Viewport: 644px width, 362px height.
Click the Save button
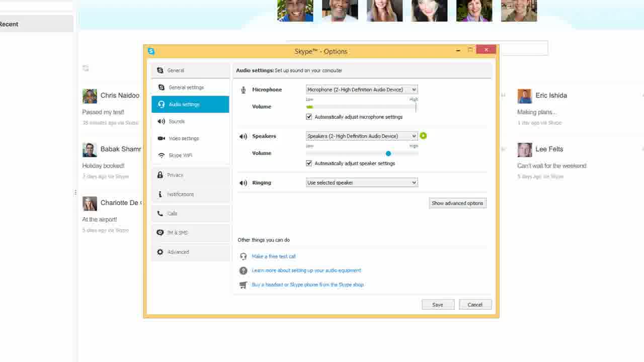click(x=438, y=305)
